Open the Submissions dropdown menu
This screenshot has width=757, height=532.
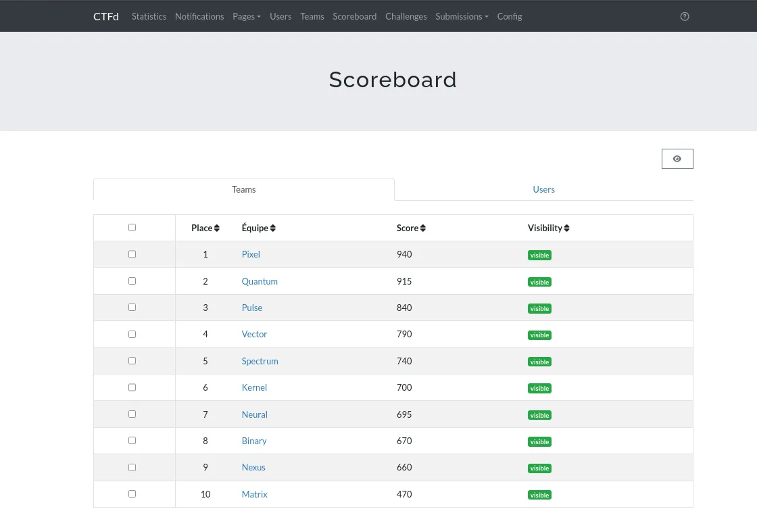(x=462, y=16)
